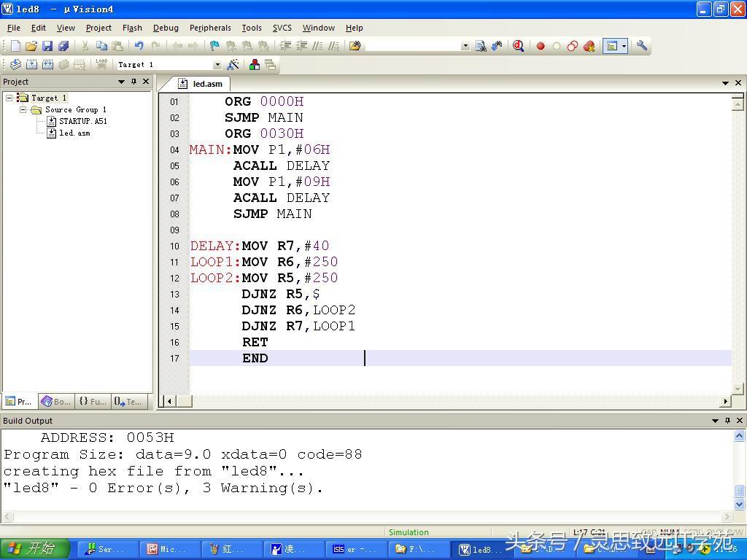747x560 pixels.
Task: Insert a breakpoint with the red dot icon
Action: click(541, 46)
